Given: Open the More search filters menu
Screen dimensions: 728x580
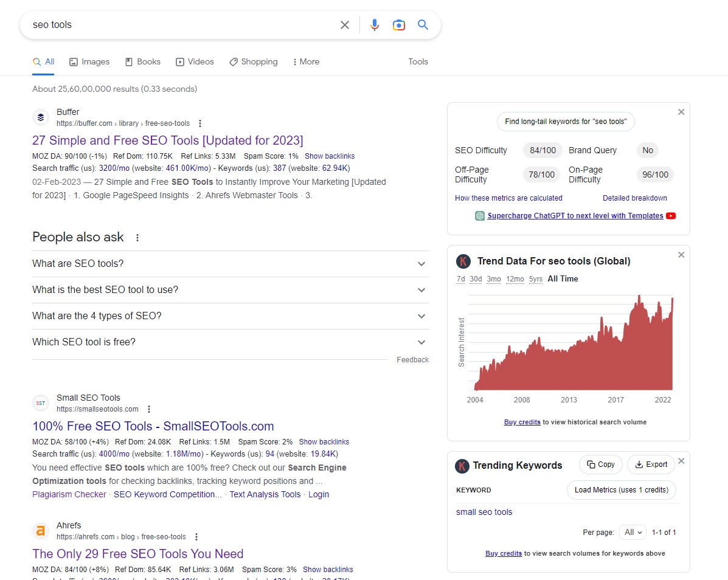Looking at the screenshot, I should tap(306, 62).
